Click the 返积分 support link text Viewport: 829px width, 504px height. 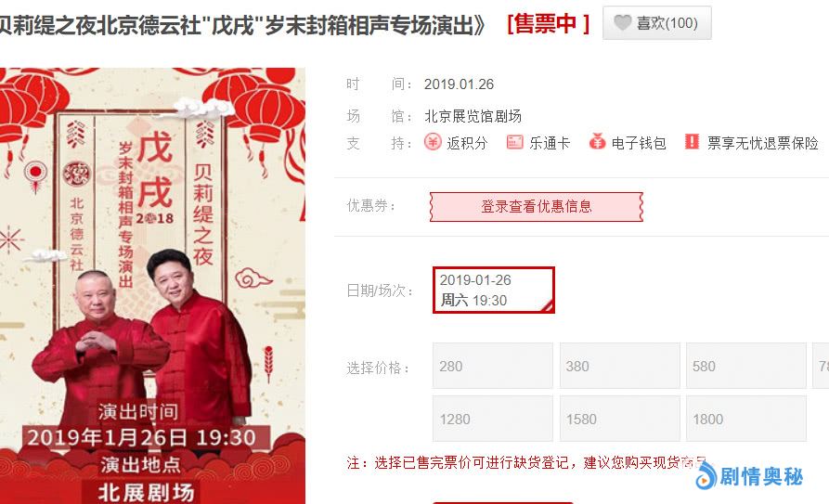[467, 143]
